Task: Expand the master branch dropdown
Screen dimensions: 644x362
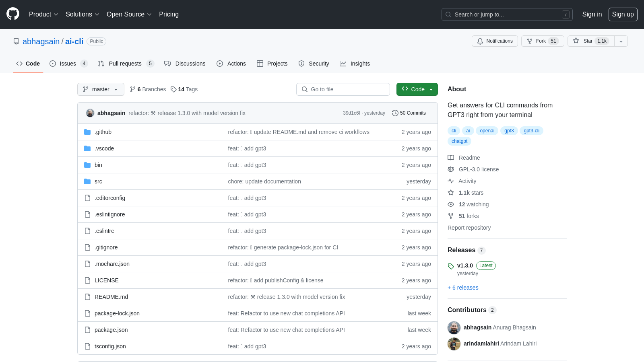Action: [x=101, y=89]
